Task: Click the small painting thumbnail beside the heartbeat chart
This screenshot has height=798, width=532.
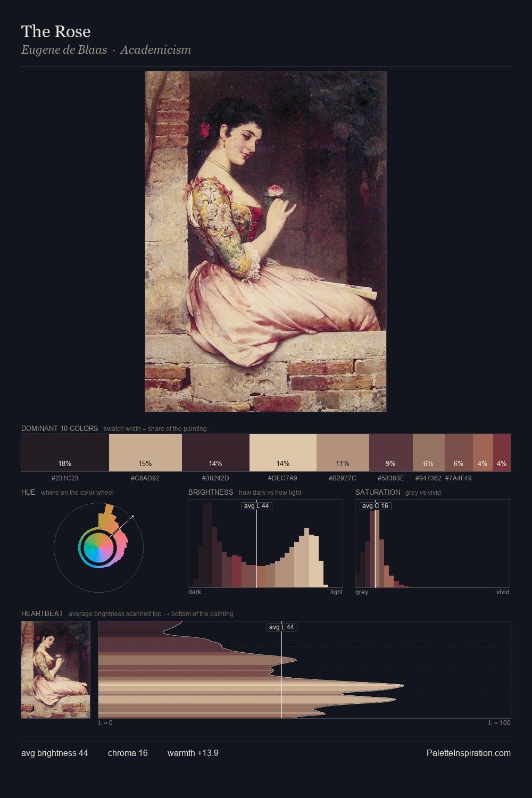Action: (x=55, y=670)
